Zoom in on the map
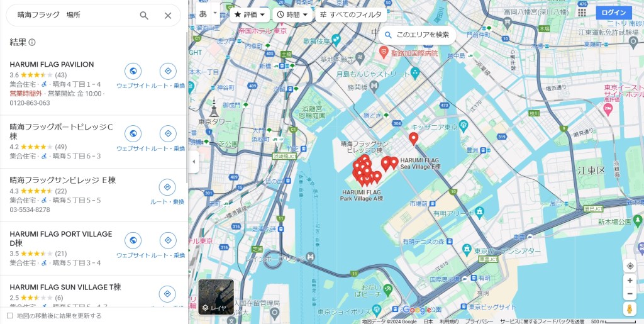Screen dimensions: 644x324 [x=630, y=281]
